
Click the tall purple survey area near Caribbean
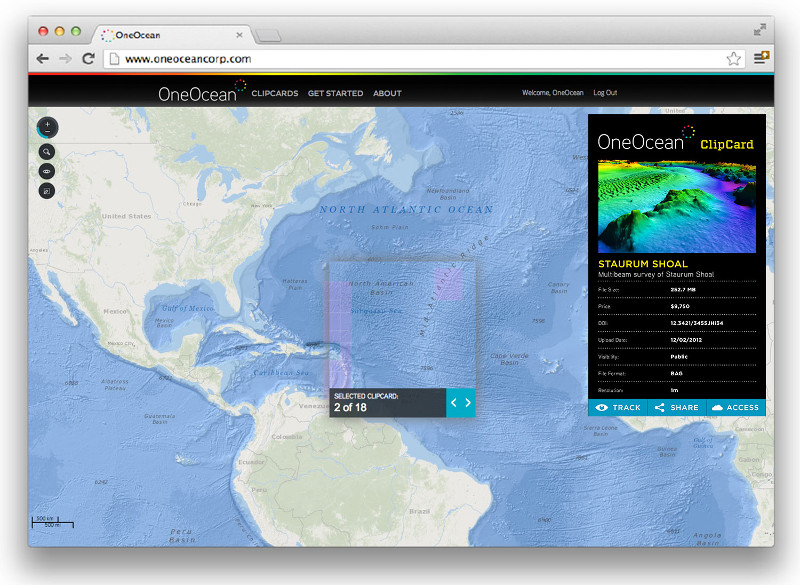pos(339,334)
